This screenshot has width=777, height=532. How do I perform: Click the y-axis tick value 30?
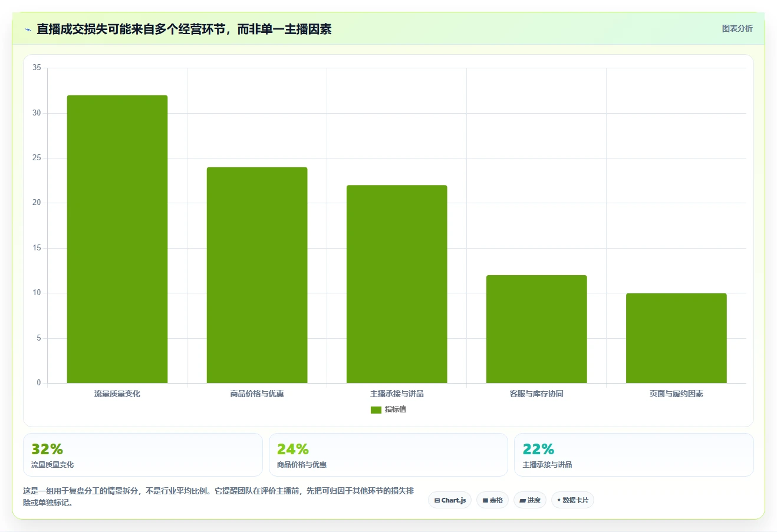[x=37, y=113]
